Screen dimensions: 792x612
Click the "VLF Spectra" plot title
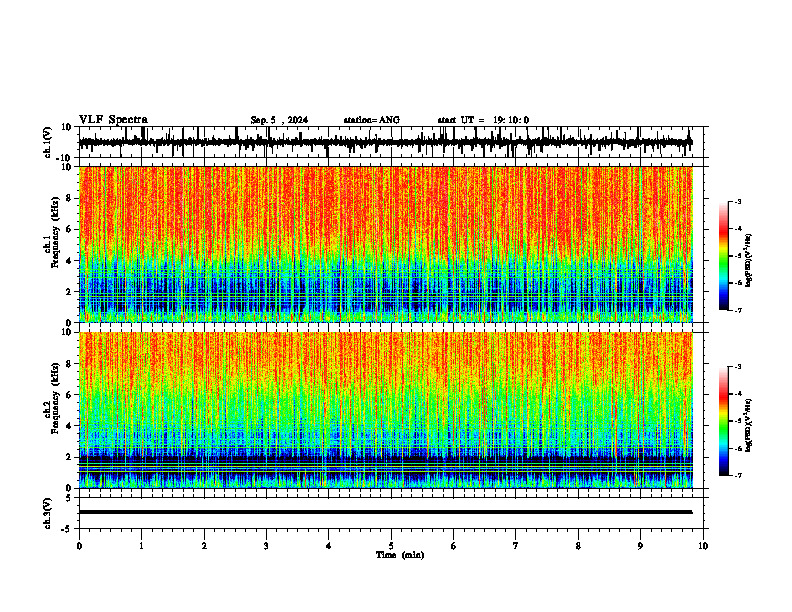click(114, 120)
